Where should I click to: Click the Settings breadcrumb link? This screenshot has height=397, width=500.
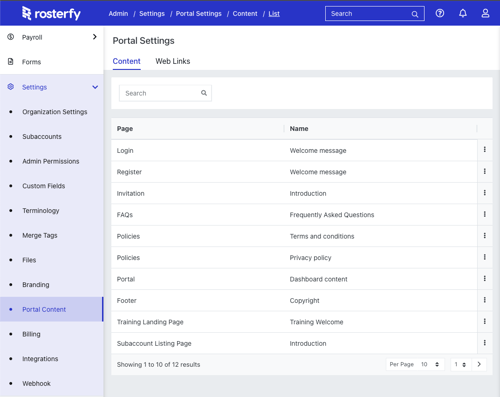point(152,14)
